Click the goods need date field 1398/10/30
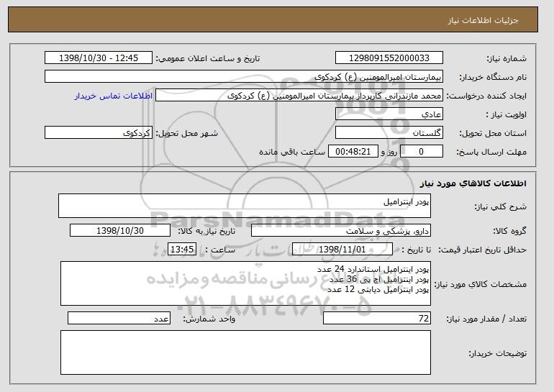Viewport: 554px width, 392px height. [x=120, y=231]
